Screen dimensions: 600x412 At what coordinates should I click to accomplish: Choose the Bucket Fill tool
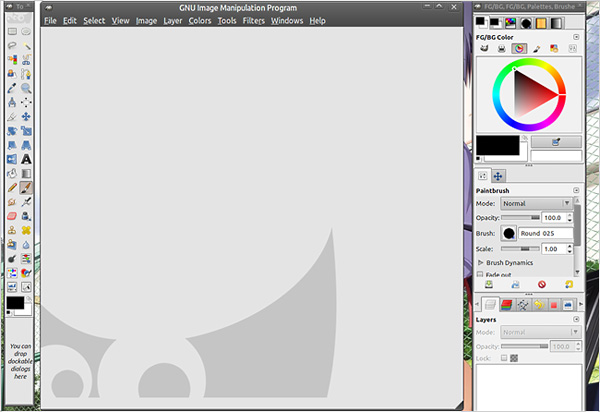[x=12, y=174]
